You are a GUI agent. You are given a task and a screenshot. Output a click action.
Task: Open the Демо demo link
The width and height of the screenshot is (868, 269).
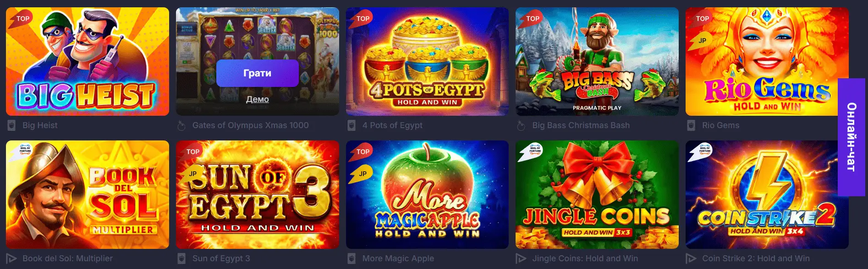[258, 99]
